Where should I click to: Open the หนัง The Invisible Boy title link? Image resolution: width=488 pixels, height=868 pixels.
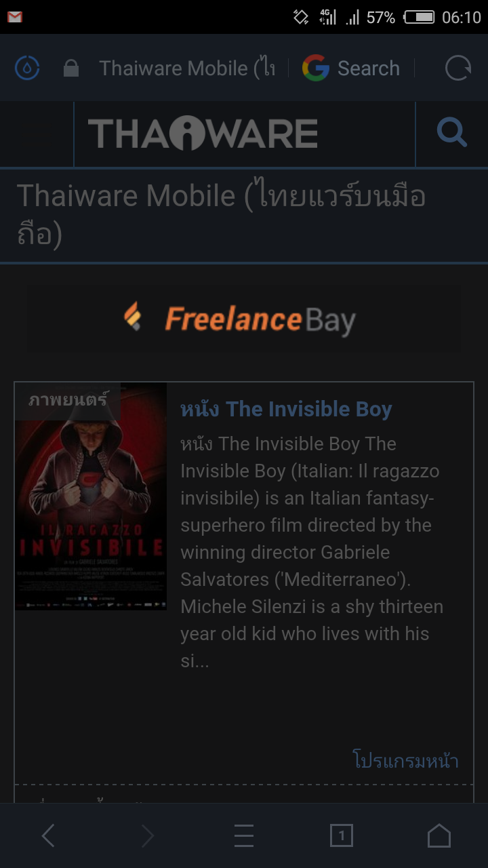(286, 409)
